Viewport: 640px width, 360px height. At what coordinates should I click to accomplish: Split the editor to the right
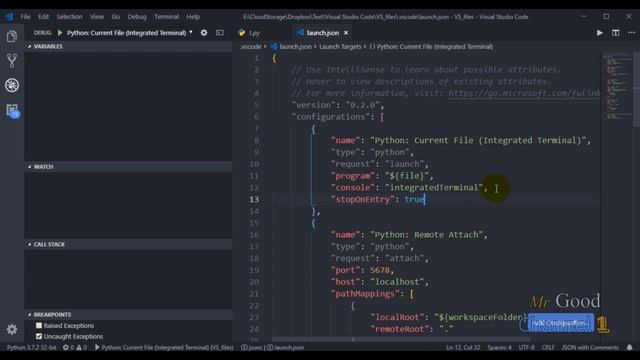tap(616, 33)
